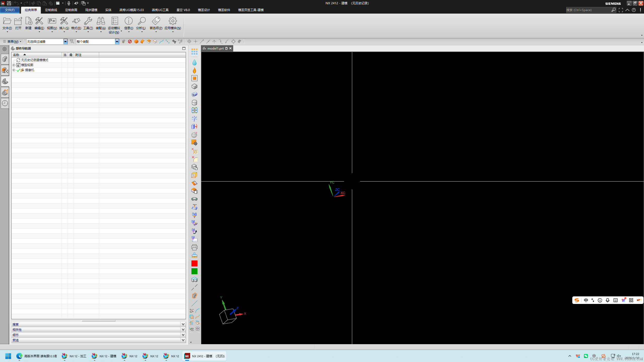Open the 无选择过滤器 filter dropdown
Image resolution: width=644 pixels, height=362 pixels.
(65, 41)
